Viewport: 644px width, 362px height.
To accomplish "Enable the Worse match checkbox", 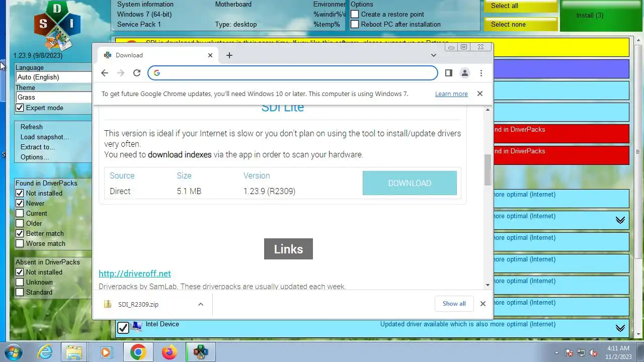I will tap(20, 243).
